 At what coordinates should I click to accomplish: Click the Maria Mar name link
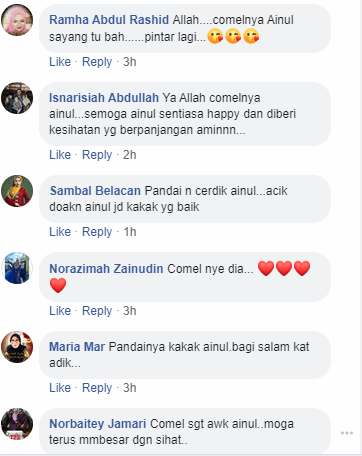tap(77, 347)
